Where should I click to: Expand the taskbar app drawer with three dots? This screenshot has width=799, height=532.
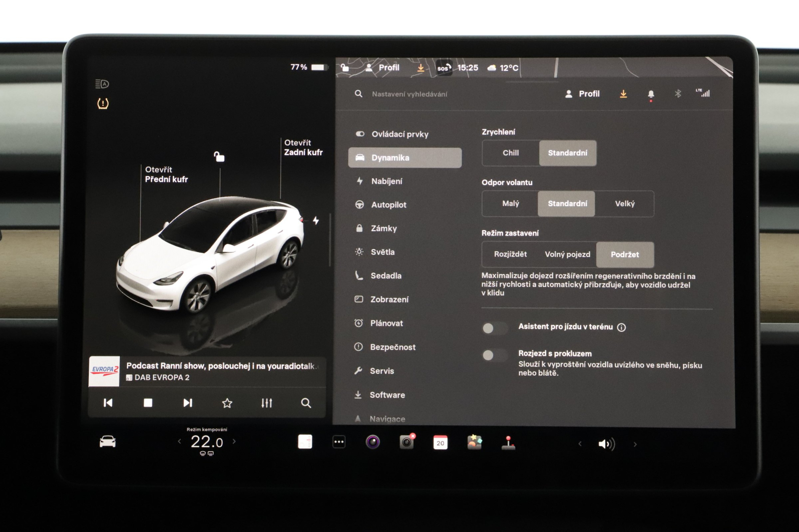[338, 442]
